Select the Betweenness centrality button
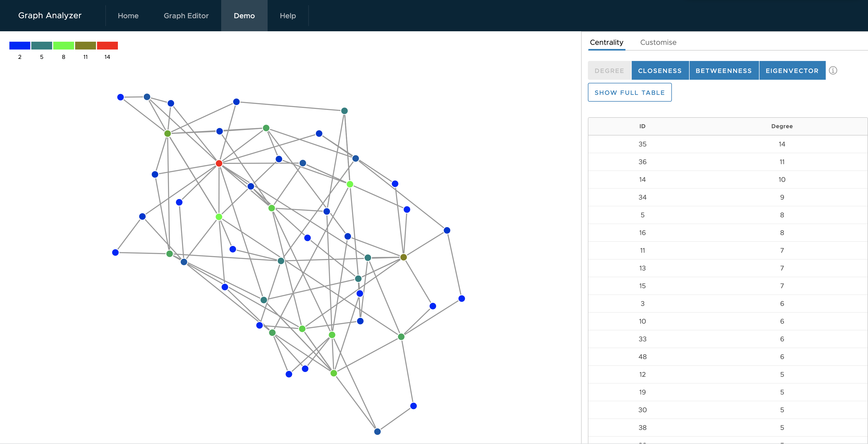The height and width of the screenshot is (444, 868). pyautogui.click(x=724, y=71)
